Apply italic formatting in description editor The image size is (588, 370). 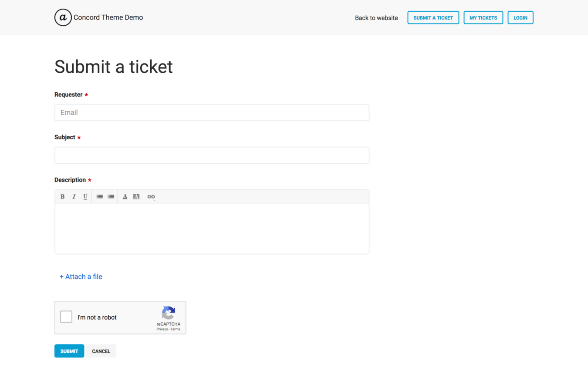[74, 197]
